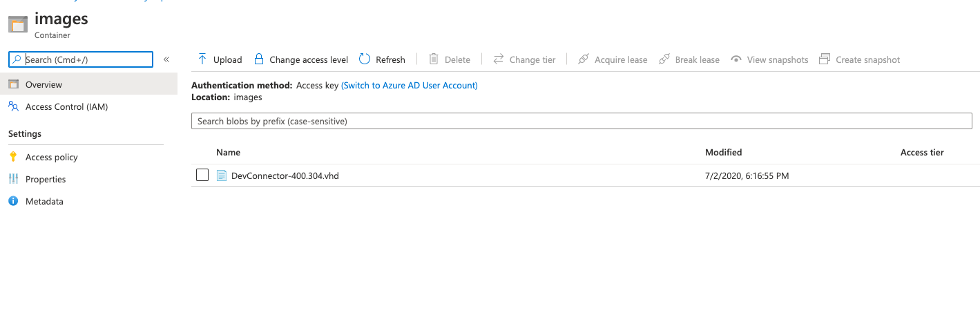Go to Access policy settings

point(51,157)
